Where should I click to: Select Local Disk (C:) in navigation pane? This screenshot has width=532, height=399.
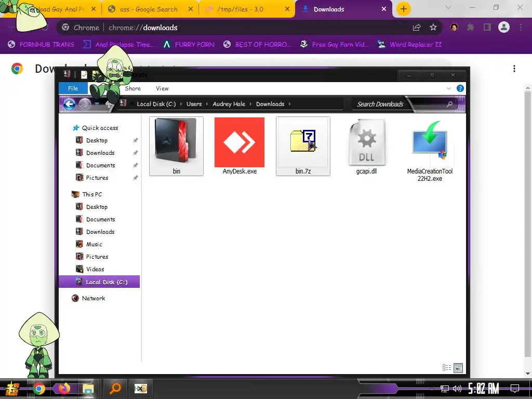[99, 282]
